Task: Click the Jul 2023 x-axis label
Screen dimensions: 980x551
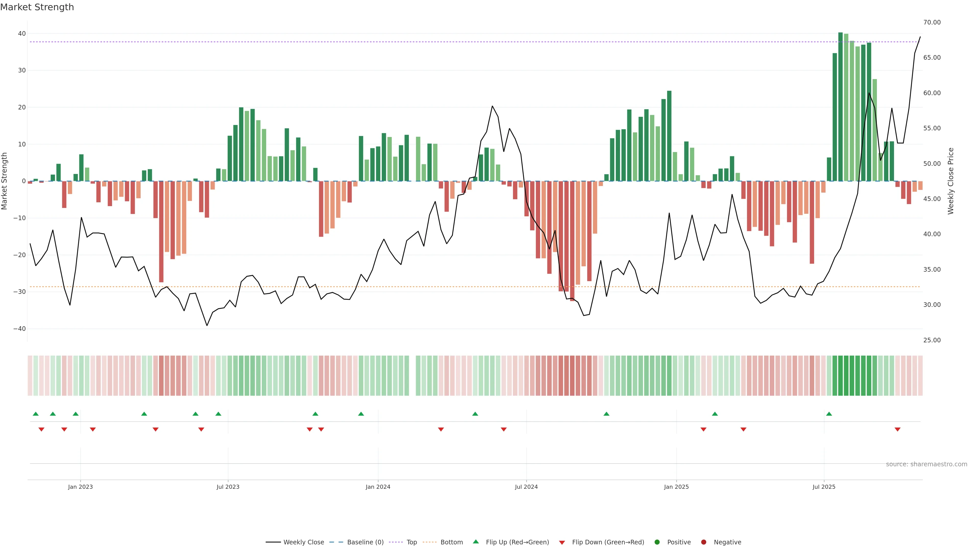Action: pyautogui.click(x=228, y=487)
